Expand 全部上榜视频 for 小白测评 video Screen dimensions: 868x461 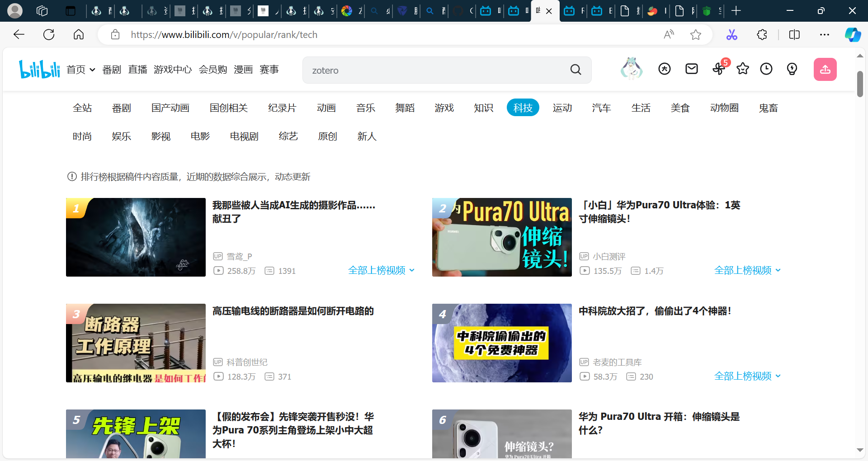(x=748, y=270)
